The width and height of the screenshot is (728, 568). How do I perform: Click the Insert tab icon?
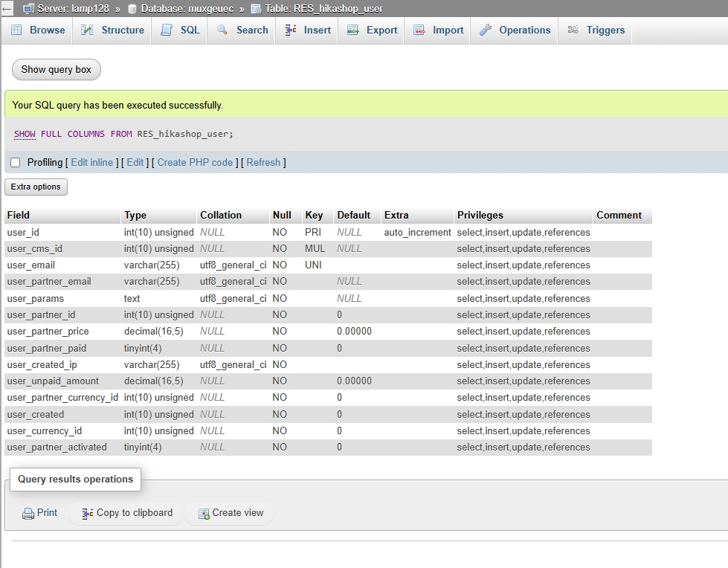[291, 30]
